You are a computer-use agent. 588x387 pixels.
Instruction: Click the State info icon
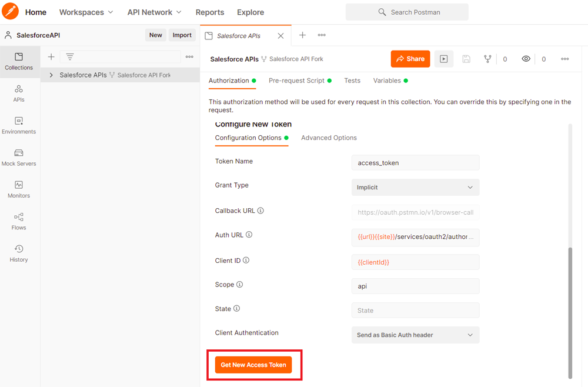click(236, 308)
